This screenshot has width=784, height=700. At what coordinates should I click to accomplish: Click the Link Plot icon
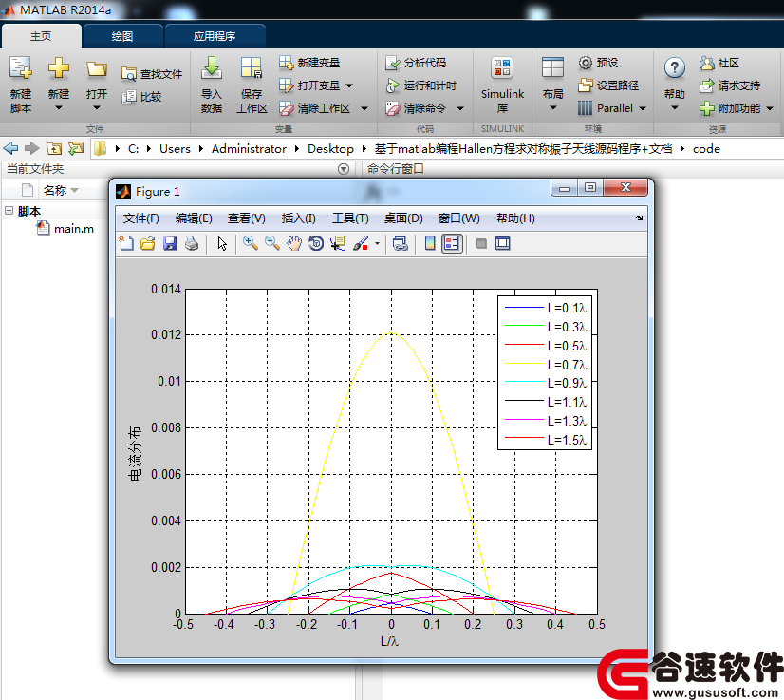coord(400,244)
